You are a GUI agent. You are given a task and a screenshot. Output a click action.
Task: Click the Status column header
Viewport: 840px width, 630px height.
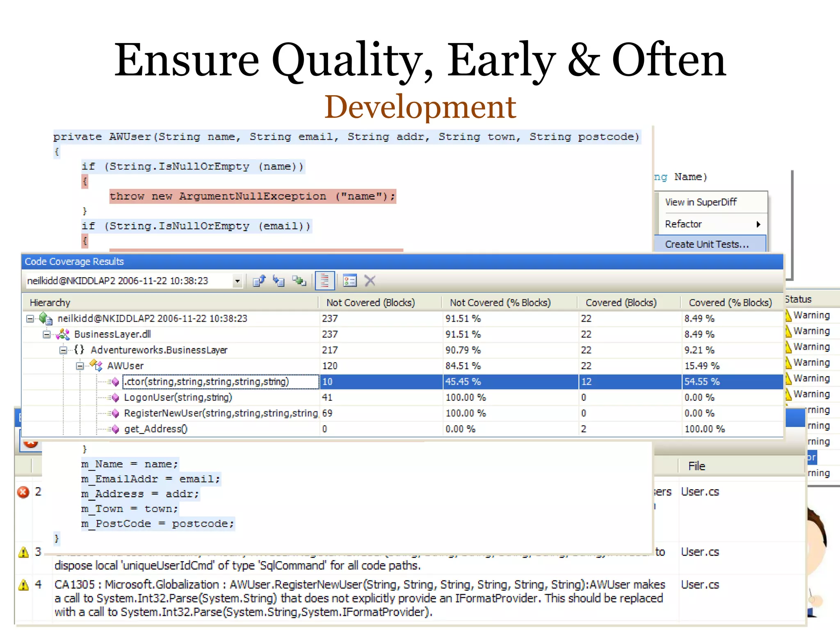click(798, 299)
